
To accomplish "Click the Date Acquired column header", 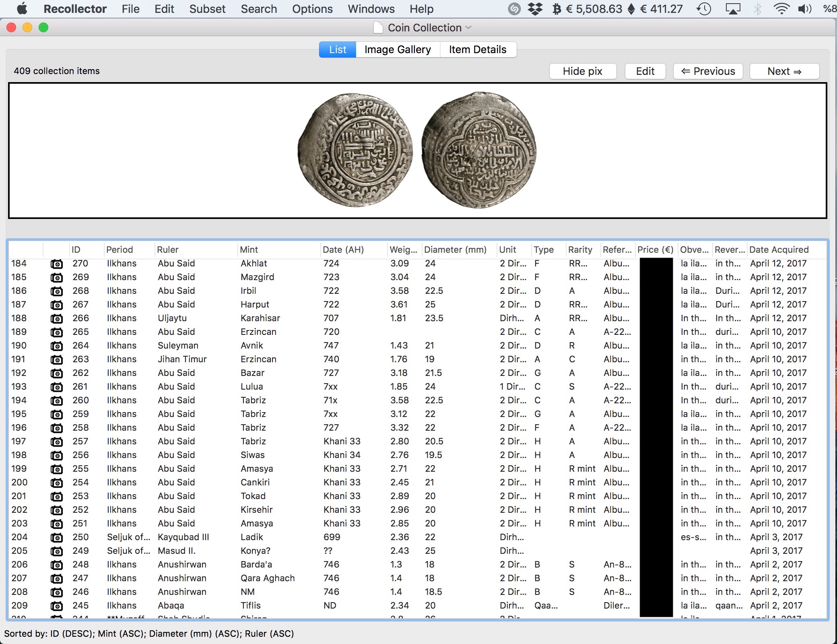I will pyautogui.click(x=787, y=250).
